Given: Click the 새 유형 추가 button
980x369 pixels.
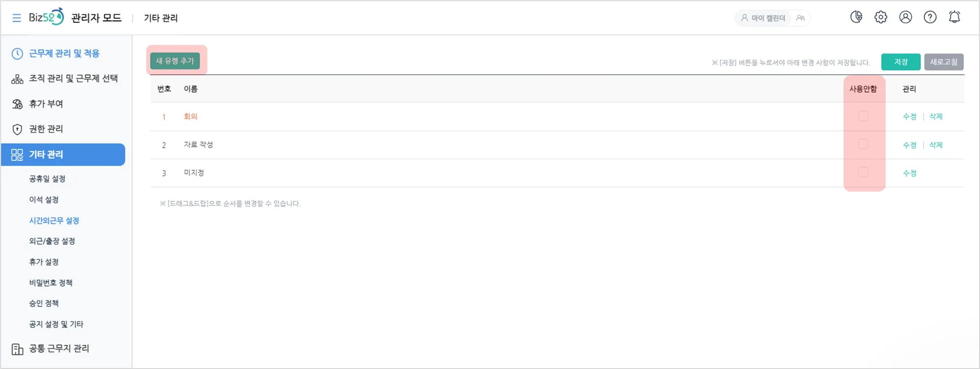Looking at the screenshot, I should 175,61.
